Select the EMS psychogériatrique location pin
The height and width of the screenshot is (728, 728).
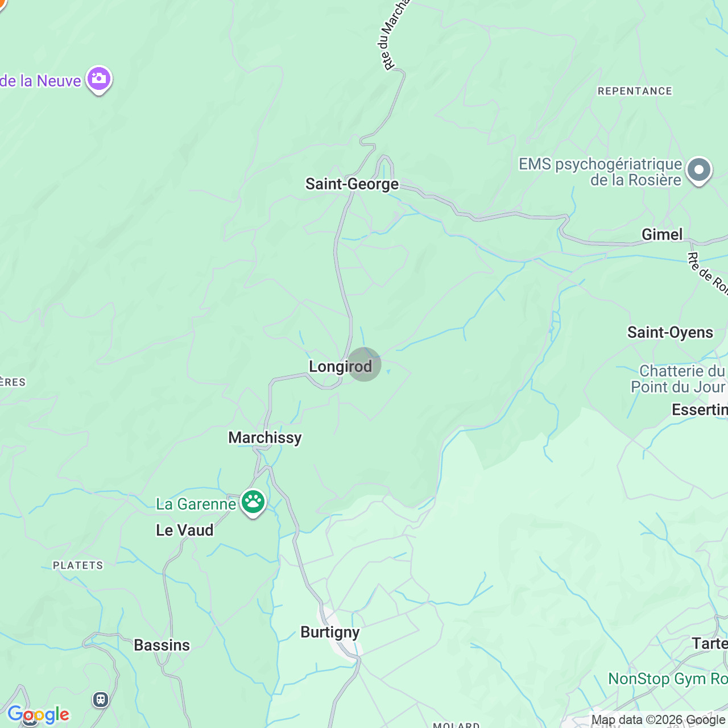click(699, 171)
